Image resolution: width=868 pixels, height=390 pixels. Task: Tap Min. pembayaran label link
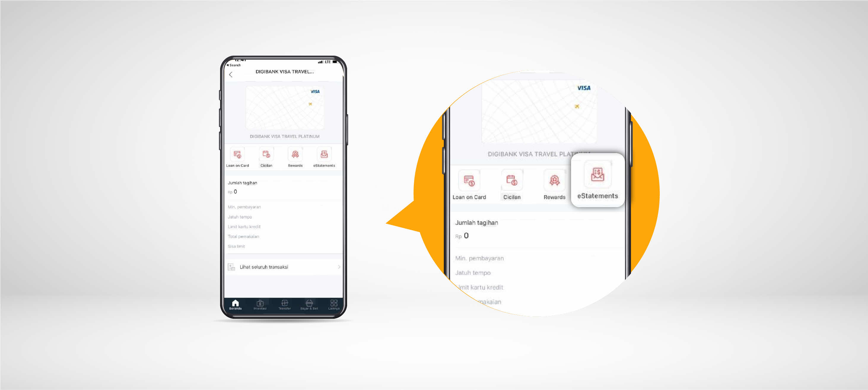click(x=247, y=207)
